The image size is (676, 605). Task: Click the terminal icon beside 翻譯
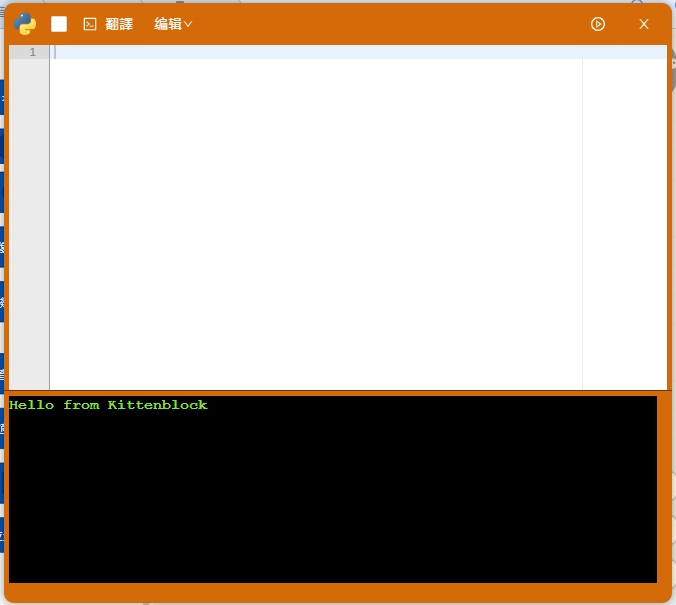click(90, 24)
